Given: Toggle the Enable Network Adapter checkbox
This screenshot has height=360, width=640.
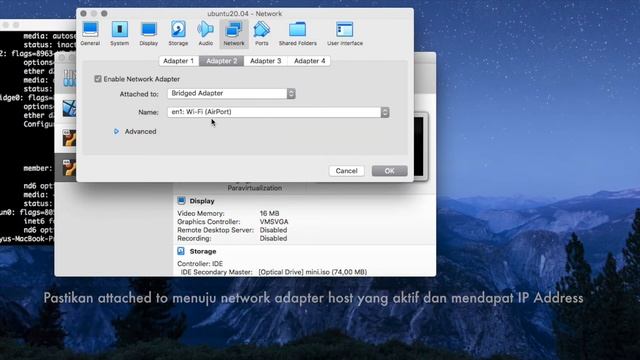Looking at the screenshot, I should tap(98, 79).
